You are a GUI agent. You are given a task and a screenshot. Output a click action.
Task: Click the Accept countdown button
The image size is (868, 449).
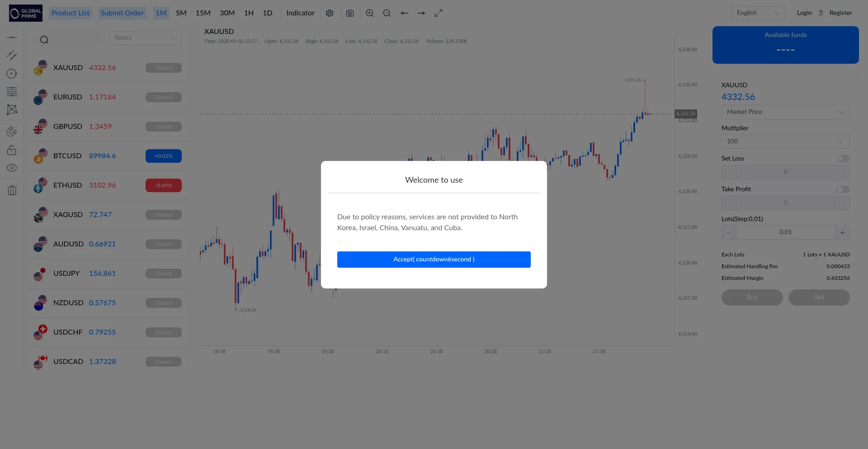click(x=434, y=260)
